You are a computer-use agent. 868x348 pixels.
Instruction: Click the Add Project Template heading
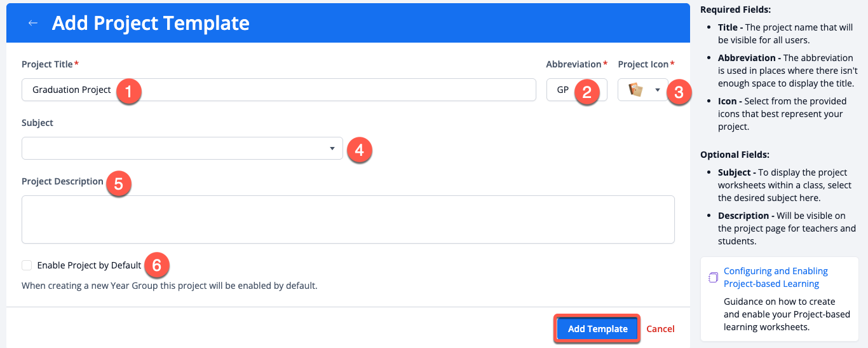tap(151, 23)
